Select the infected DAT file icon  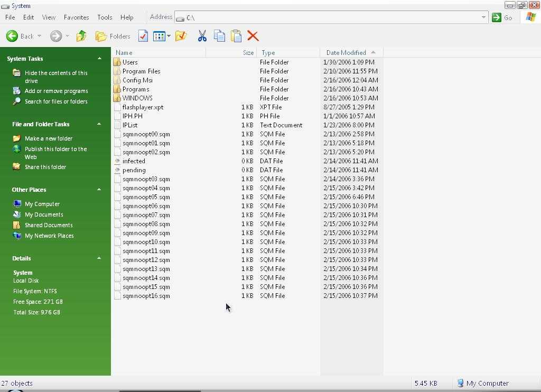pyautogui.click(x=117, y=161)
